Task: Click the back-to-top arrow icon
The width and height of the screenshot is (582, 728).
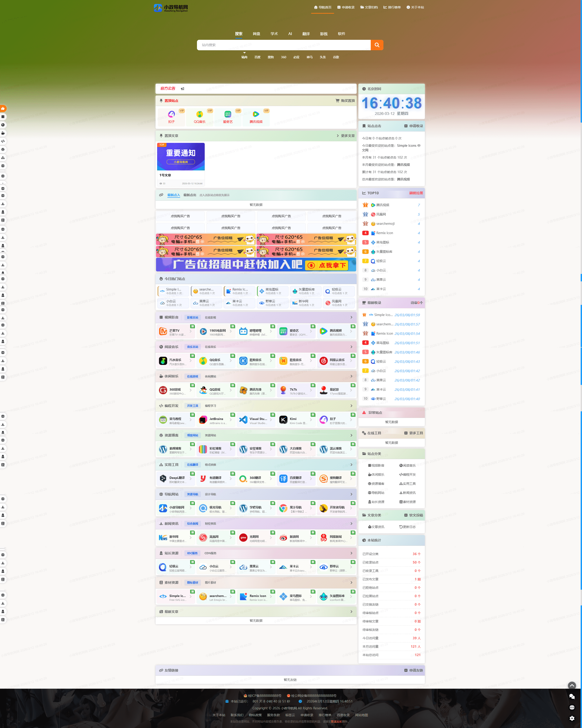Action: pos(572,685)
